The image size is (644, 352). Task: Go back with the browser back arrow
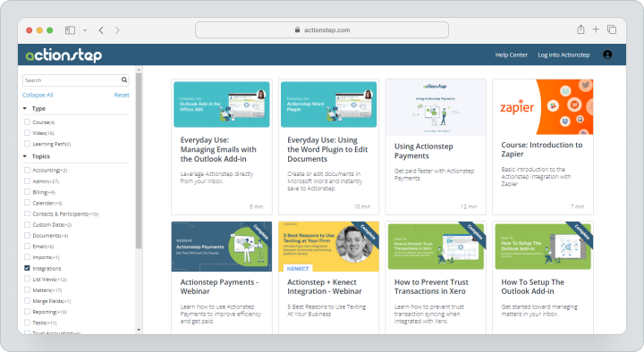pyautogui.click(x=101, y=30)
